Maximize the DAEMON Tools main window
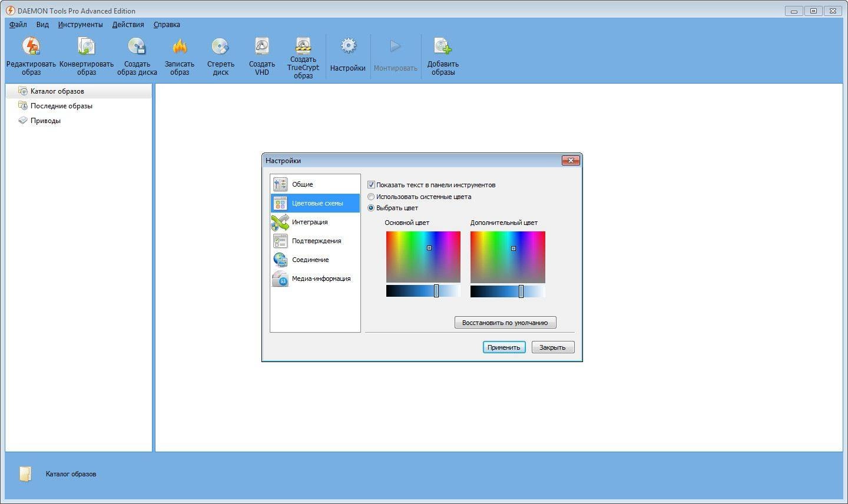The image size is (848, 504). [813, 11]
